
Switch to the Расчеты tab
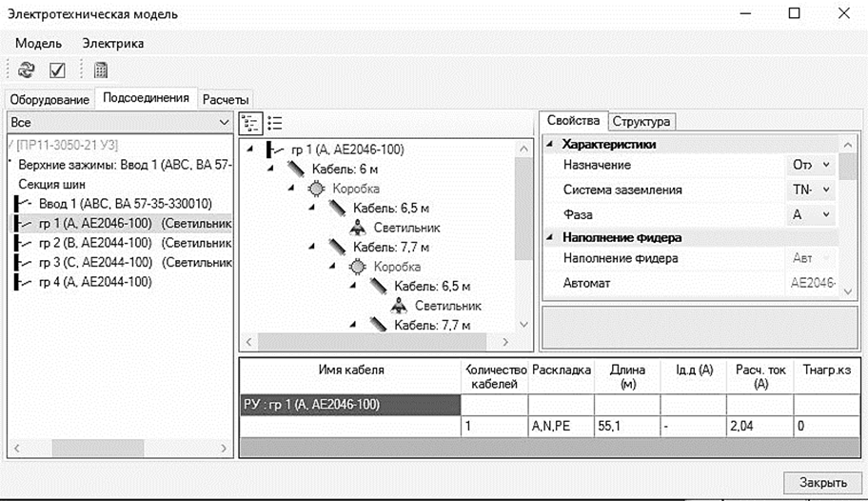[x=226, y=99]
